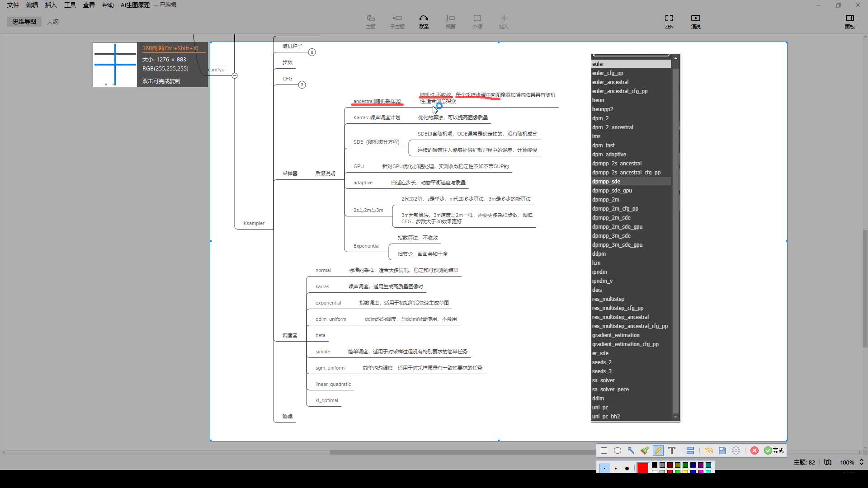Image resolution: width=868 pixels, height=488 pixels.
Task: Click the undo annotation icon
Action: [708, 450]
